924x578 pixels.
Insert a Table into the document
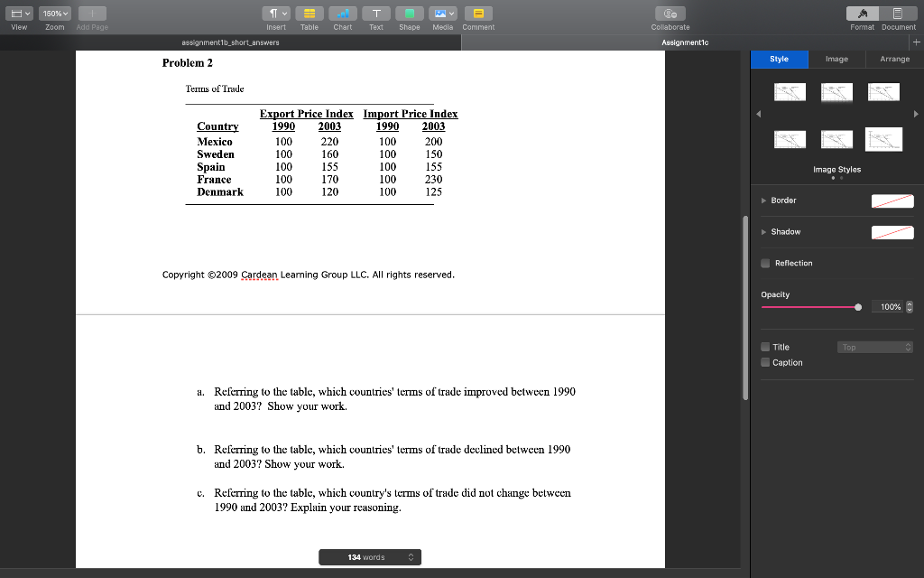(x=310, y=13)
